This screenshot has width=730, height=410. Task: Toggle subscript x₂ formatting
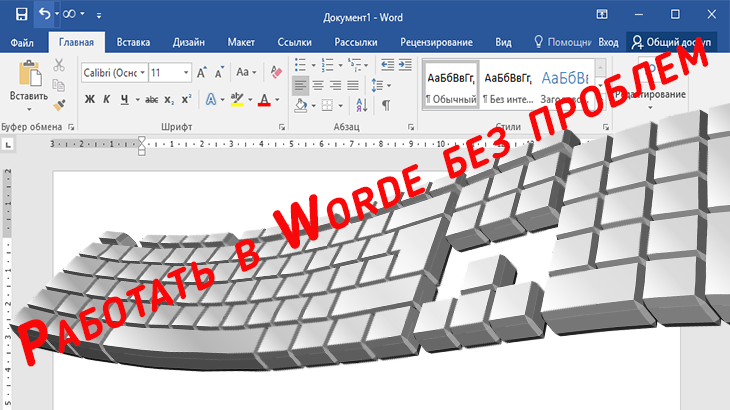click(x=169, y=100)
